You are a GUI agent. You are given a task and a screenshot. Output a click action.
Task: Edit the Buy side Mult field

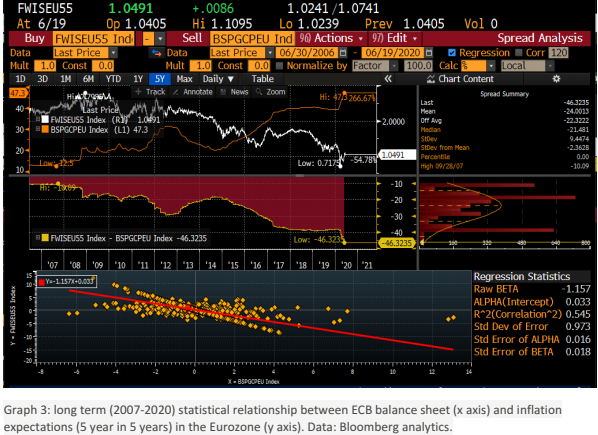pos(45,66)
